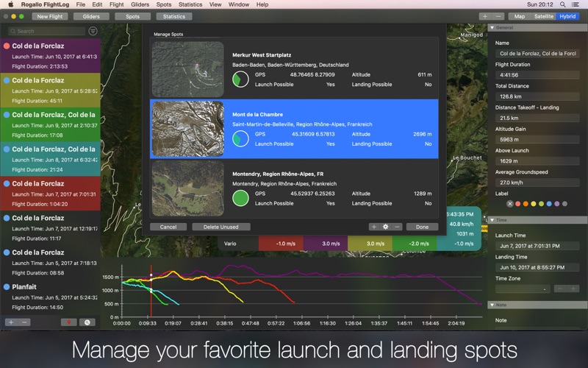Click the Gliders toolbar button

click(x=91, y=16)
